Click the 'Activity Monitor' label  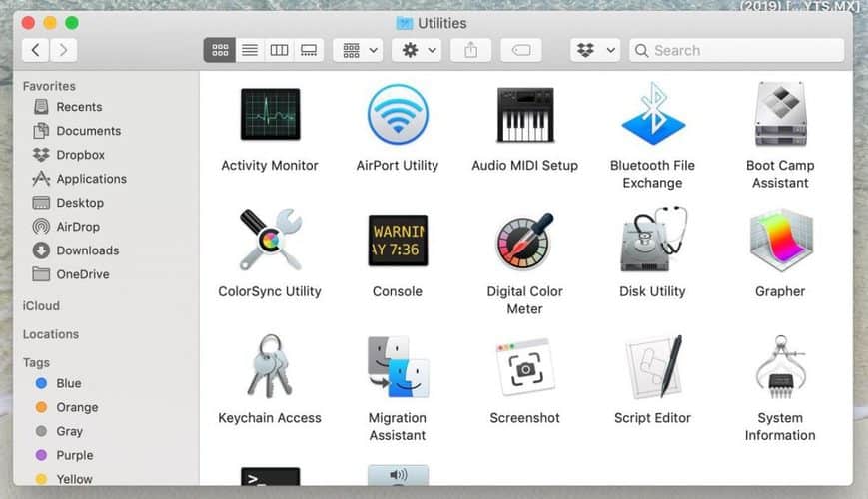click(x=270, y=166)
